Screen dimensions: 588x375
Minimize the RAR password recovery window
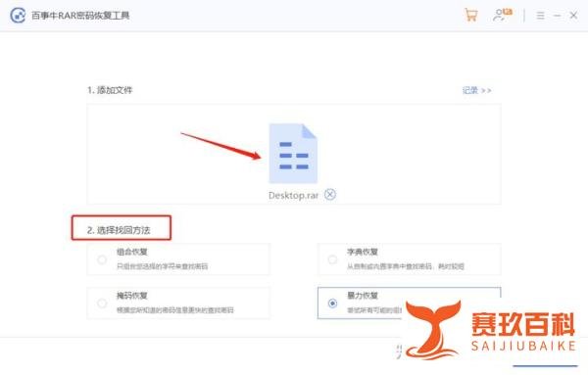coord(557,16)
